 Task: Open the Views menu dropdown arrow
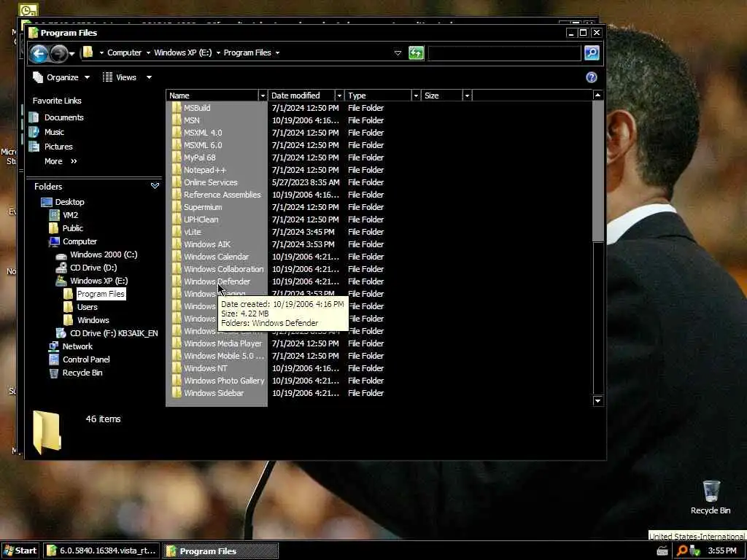click(x=149, y=77)
